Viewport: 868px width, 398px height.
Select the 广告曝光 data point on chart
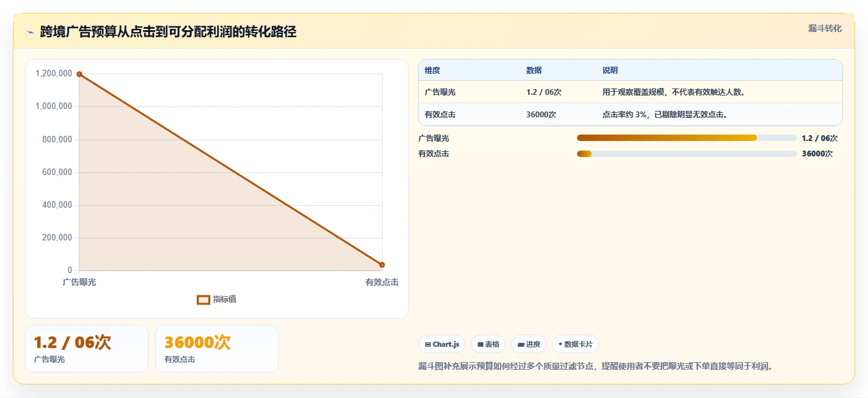[x=79, y=74]
